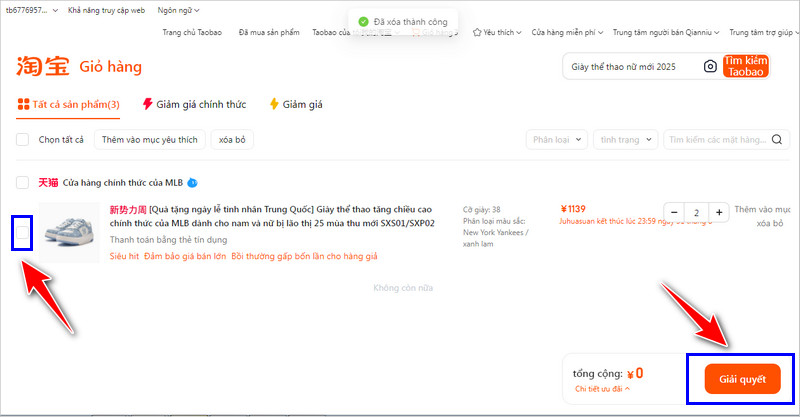
Task: Click the ¥1139 price text
Action: tap(573, 209)
